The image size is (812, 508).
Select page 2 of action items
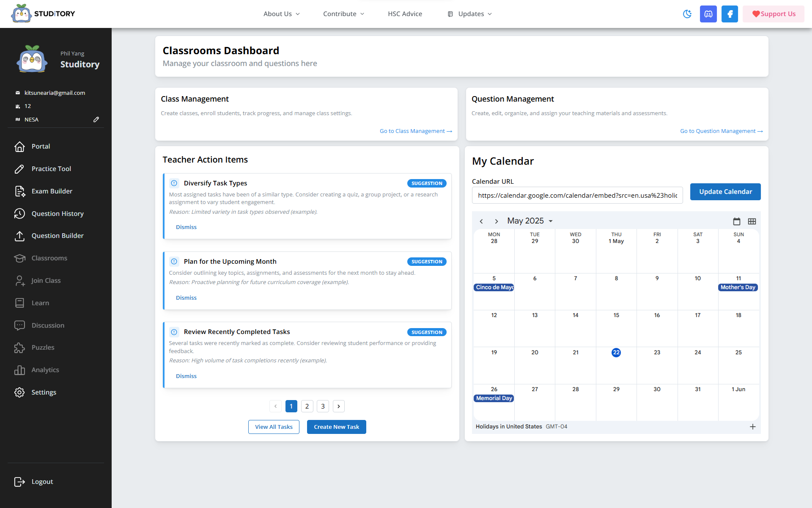tap(307, 406)
